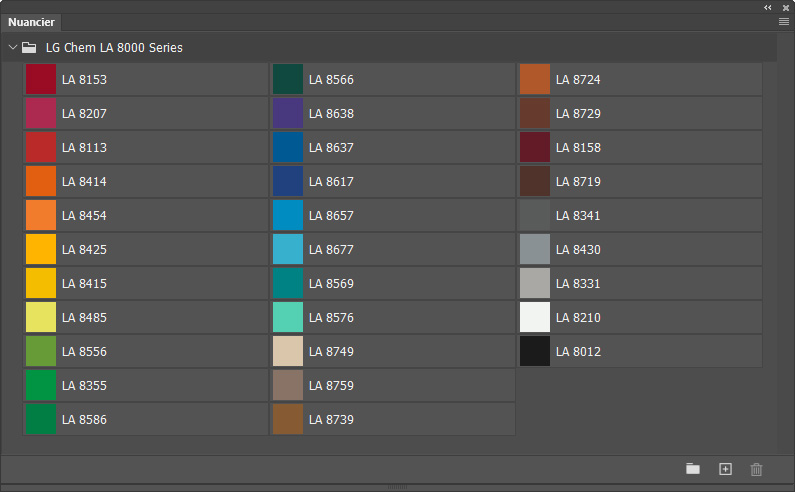Screen dimensions: 795x492
Task: Click the panel's bottom resize grip
Action: (x=398, y=487)
